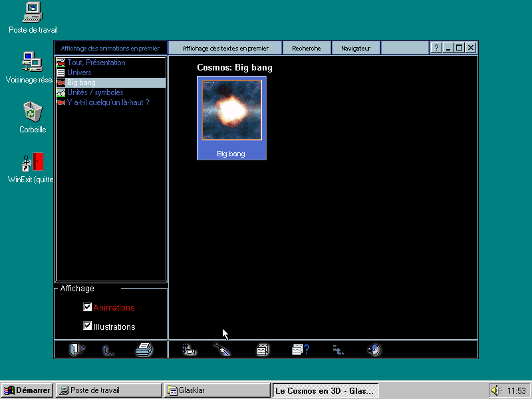Switch to Affichage des animations en premier tab
532x399 pixels.
(x=110, y=48)
